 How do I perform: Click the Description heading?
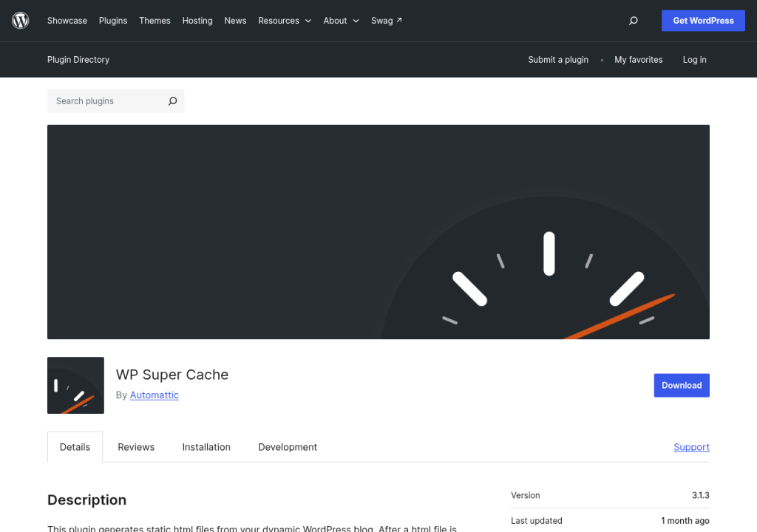point(87,499)
